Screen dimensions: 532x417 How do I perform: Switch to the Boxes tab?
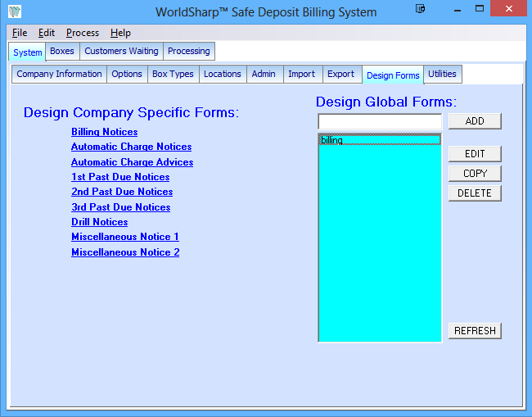pos(62,51)
